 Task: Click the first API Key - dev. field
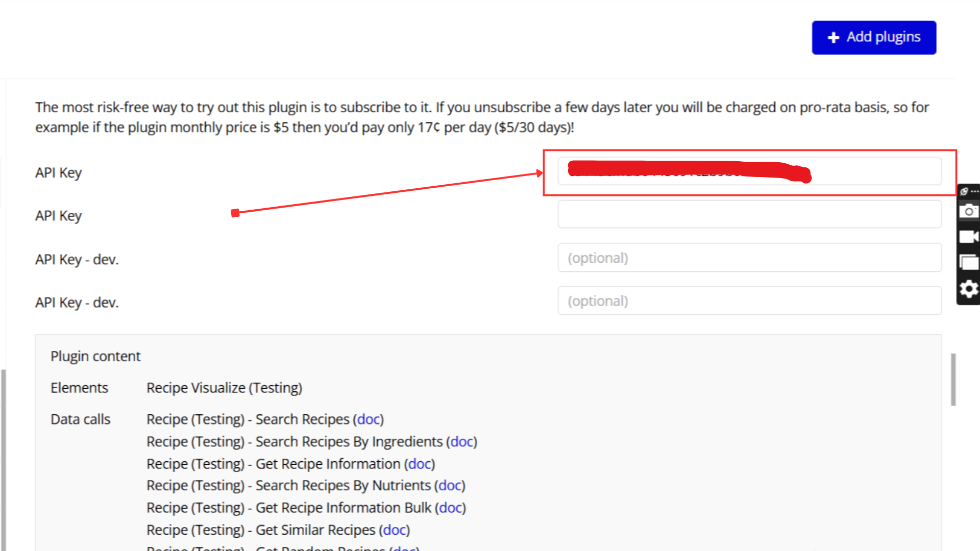[x=749, y=258]
